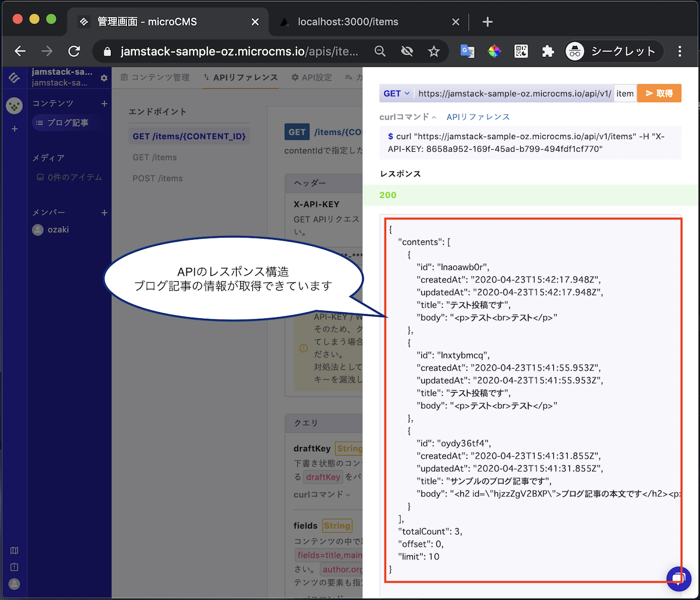
Task: Open ブログ記事 content in sidebar
Action: point(67,123)
